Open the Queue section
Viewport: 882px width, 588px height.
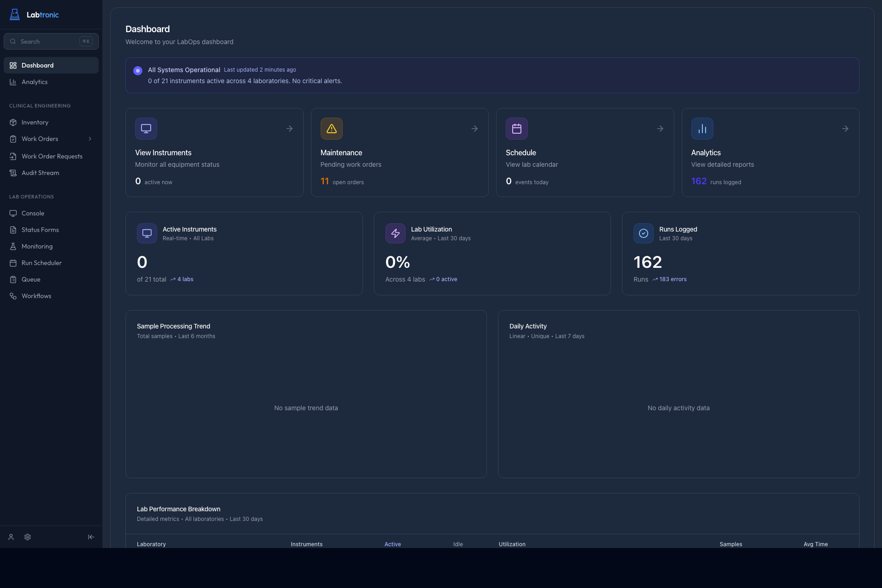click(x=31, y=279)
